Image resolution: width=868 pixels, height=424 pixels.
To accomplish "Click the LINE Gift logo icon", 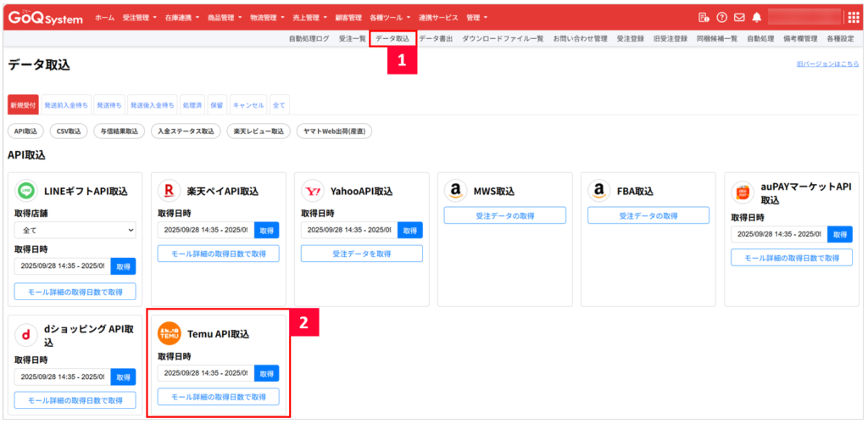I will tap(26, 191).
